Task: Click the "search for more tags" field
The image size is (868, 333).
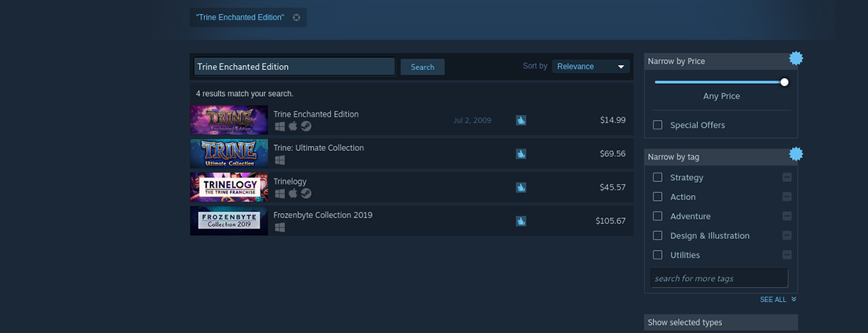Action: click(x=719, y=278)
